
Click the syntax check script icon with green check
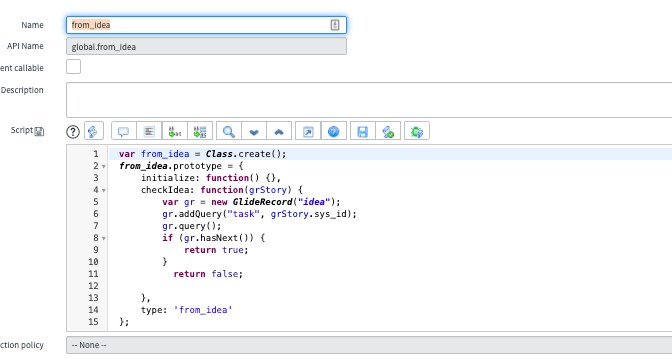point(388,131)
